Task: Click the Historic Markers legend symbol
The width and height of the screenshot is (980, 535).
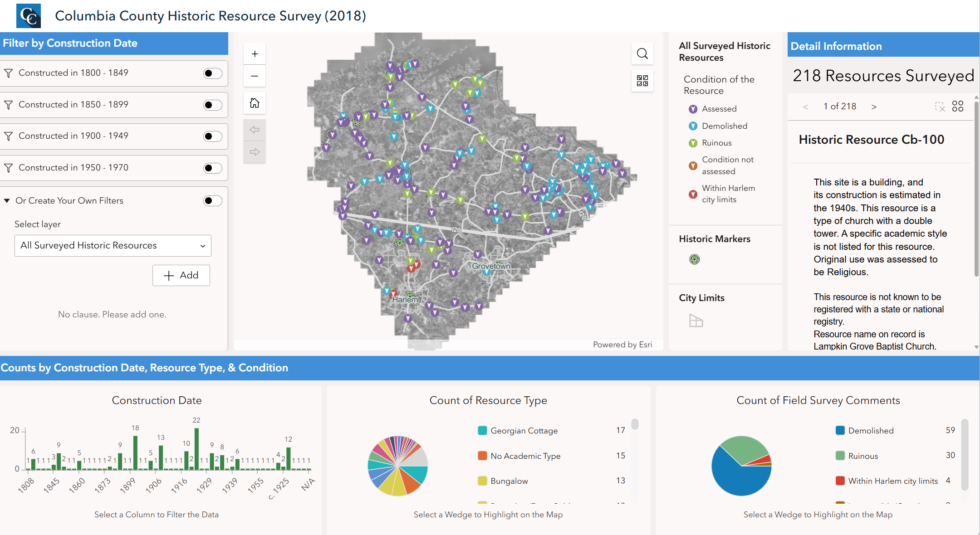Action: tap(695, 259)
